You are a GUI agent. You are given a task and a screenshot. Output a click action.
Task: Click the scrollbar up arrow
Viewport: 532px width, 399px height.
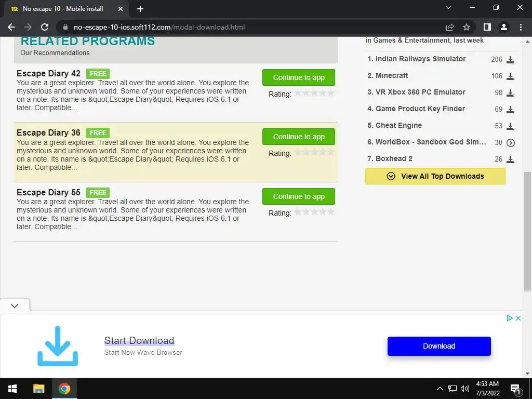click(x=527, y=42)
